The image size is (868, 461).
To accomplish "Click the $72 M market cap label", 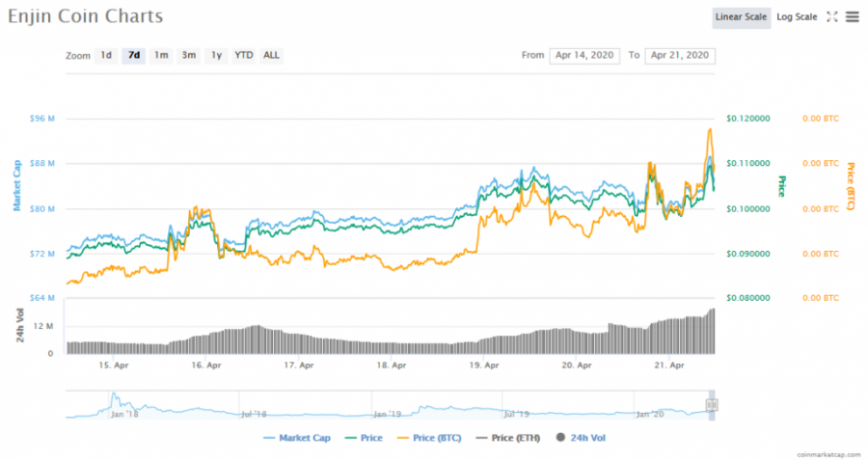I will point(42,254).
